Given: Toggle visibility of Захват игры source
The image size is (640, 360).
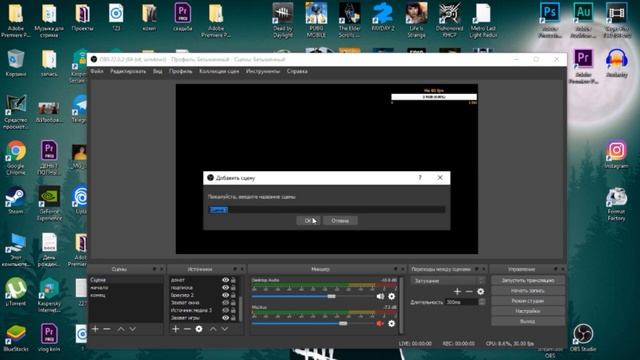Looking at the screenshot, I should (225, 318).
